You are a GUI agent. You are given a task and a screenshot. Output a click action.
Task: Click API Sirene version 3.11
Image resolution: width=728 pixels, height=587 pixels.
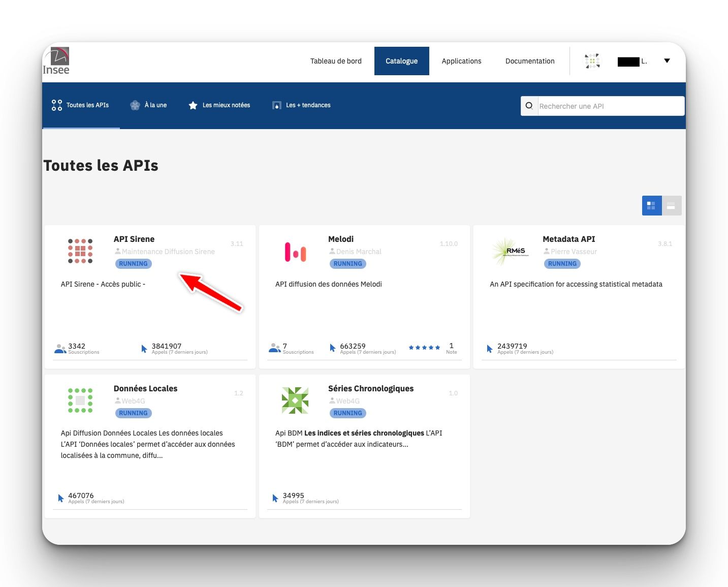237,244
